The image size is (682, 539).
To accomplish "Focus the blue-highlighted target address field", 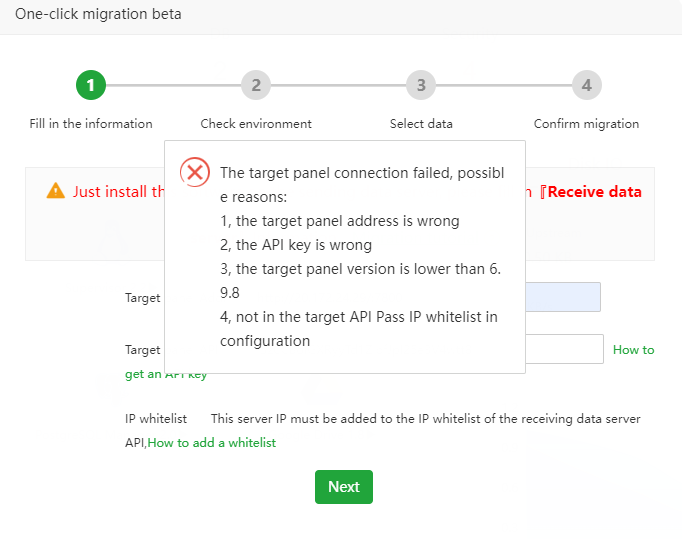I will click(562, 297).
